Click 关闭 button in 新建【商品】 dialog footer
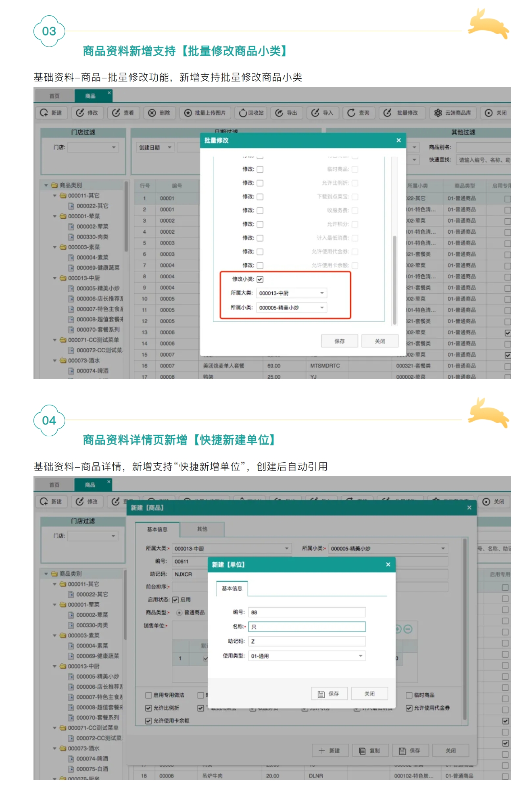Image resolution: width=532 pixels, height=794 pixels. (x=451, y=750)
